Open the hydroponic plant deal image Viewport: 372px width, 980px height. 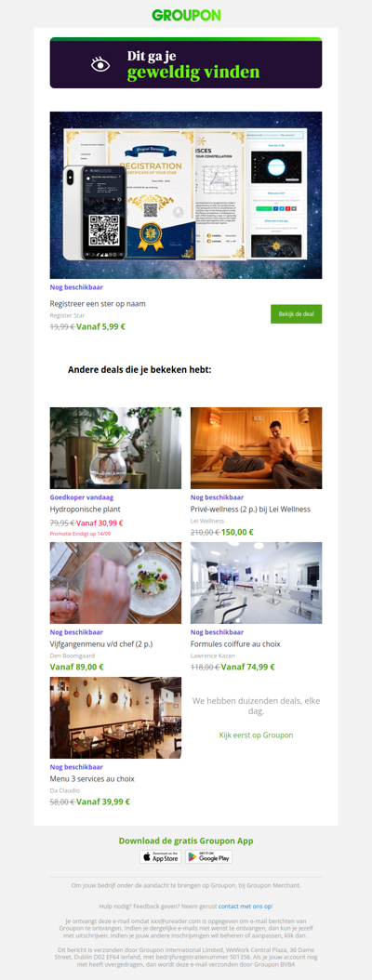click(x=115, y=448)
